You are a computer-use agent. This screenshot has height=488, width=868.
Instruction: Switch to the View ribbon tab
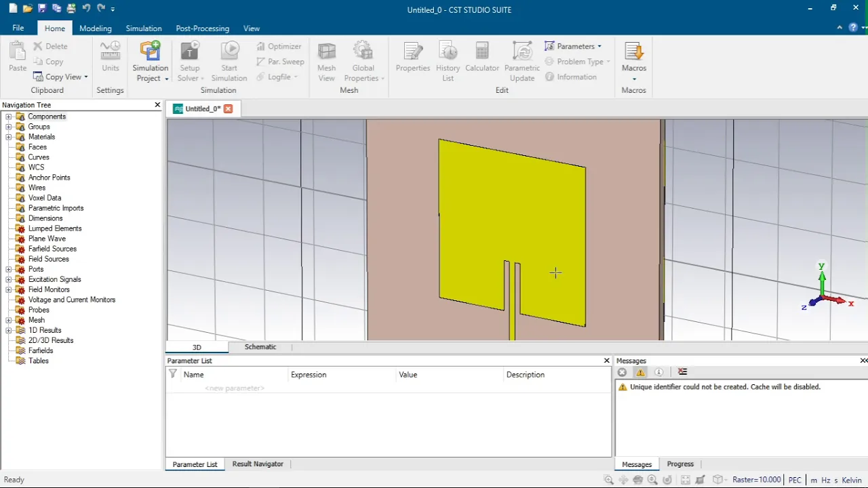[252, 28]
